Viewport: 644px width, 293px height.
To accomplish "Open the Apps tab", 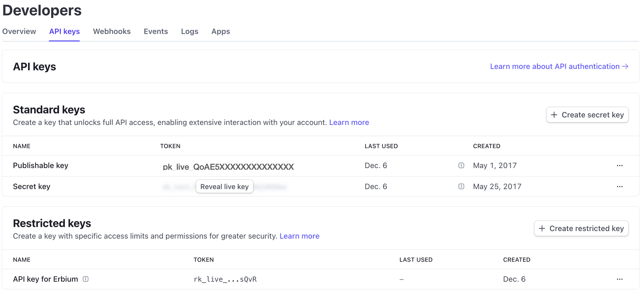I will click(221, 31).
